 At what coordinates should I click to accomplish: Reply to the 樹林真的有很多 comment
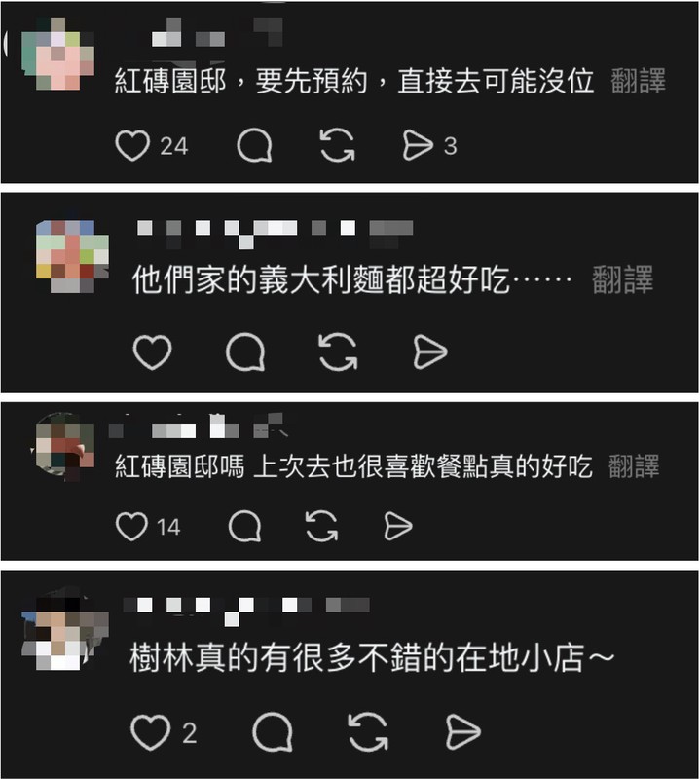(273, 732)
